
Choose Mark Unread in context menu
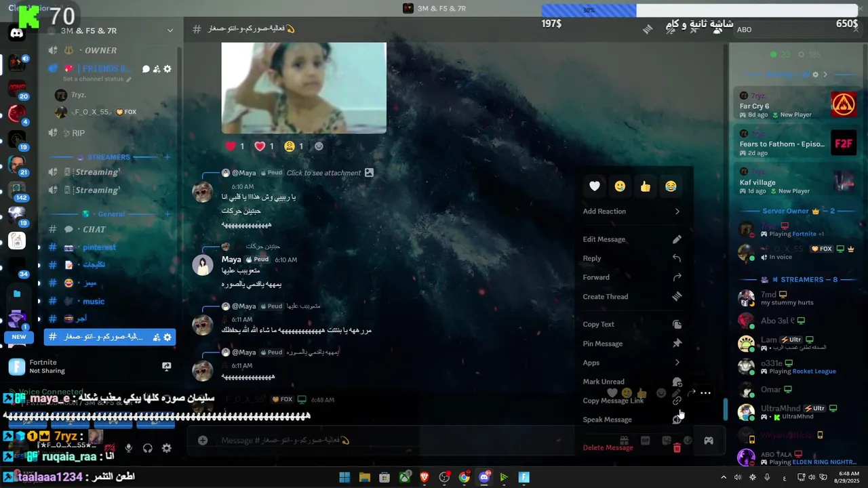632,382
